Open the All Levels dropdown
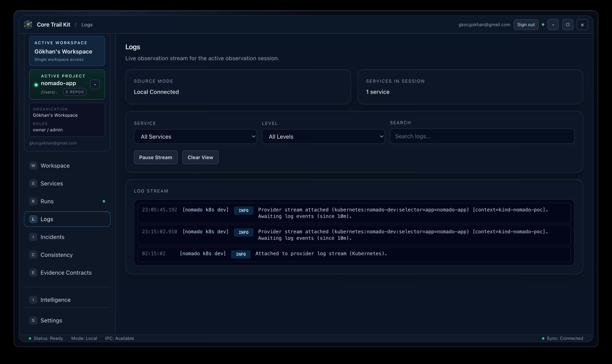Image resolution: width=612 pixels, height=364 pixels. [x=323, y=137]
